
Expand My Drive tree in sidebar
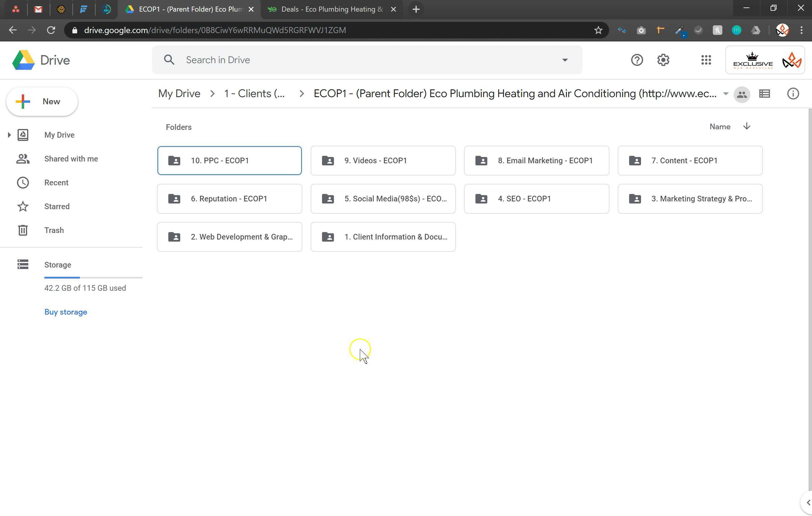[9, 135]
